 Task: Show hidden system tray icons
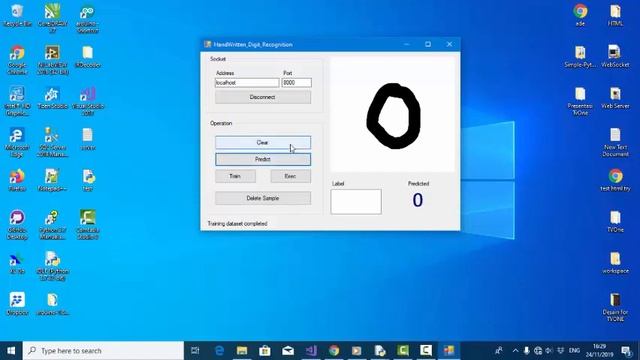(515, 351)
